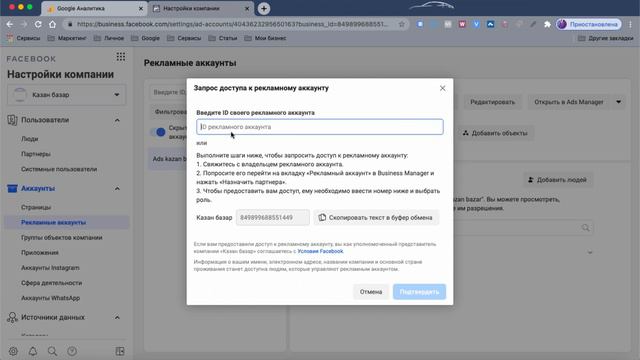Click the Источники данных section icon
640x360 pixels.
pyautogui.click(x=12, y=318)
